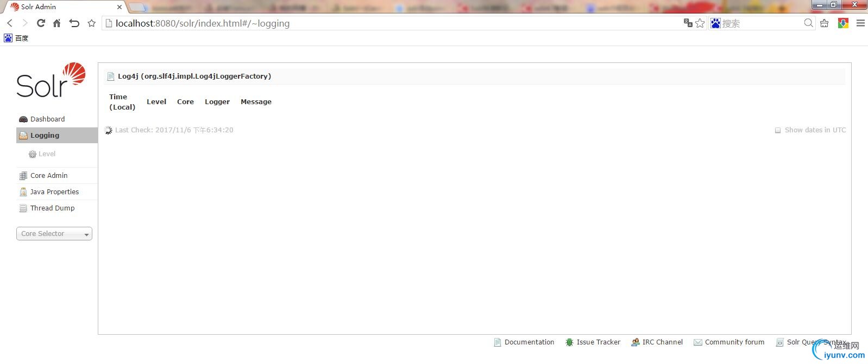
Task: Click the Logging sidebar icon
Action: click(23, 136)
